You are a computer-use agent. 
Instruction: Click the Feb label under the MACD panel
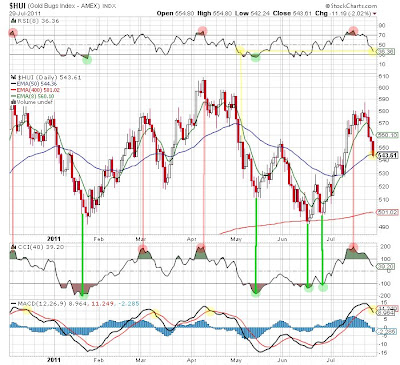(99, 360)
